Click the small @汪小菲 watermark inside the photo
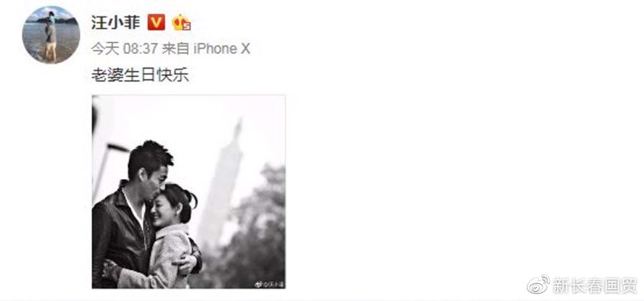Image resolution: width=644 pixels, height=301 pixels. pyautogui.click(x=270, y=284)
